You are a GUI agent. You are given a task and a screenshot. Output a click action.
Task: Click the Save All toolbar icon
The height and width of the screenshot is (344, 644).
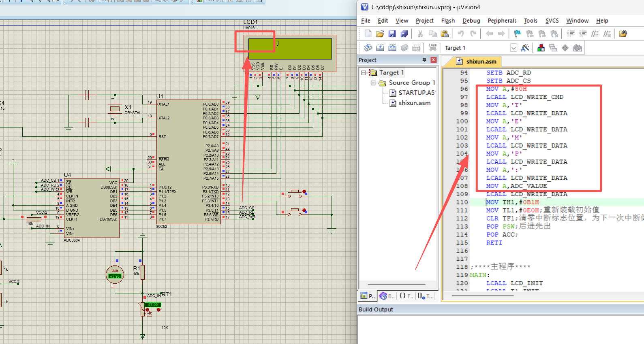click(x=404, y=34)
